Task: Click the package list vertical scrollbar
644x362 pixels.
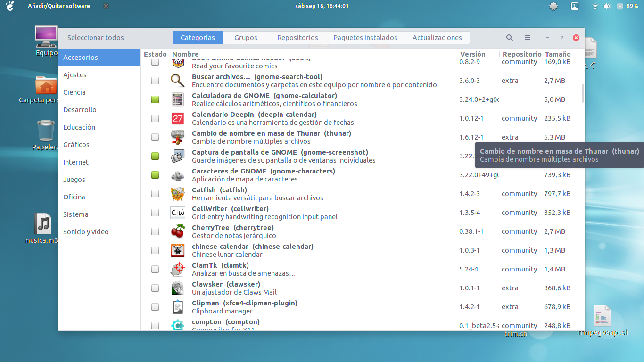Action: (x=583, y=93)
